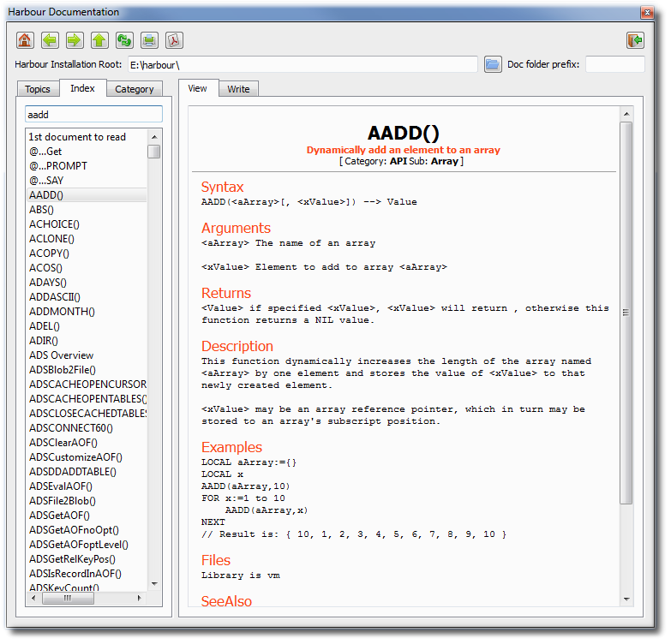Screen dimensions: 671x644
Task: Select 'ADSGetAOFnoOpt()' in the index list
Action: (x=87, y=530)
